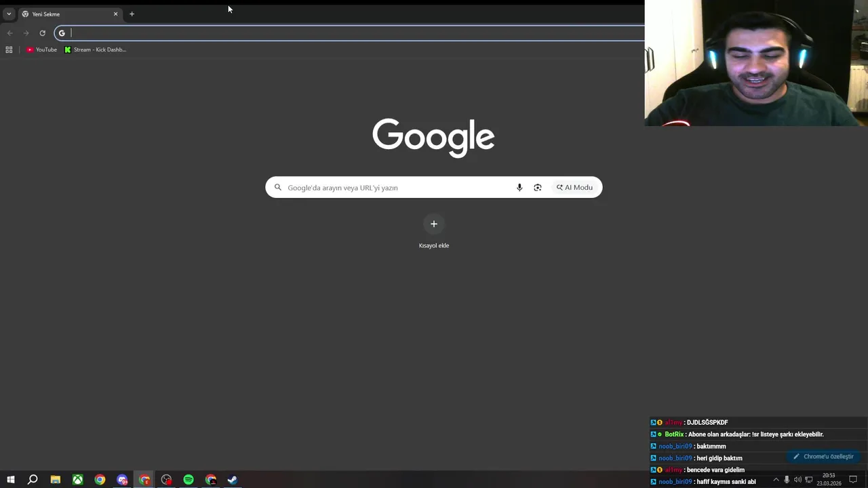868x488 pixels.
Task: Click the browser back arrow
Action: (x=10, y=33)
